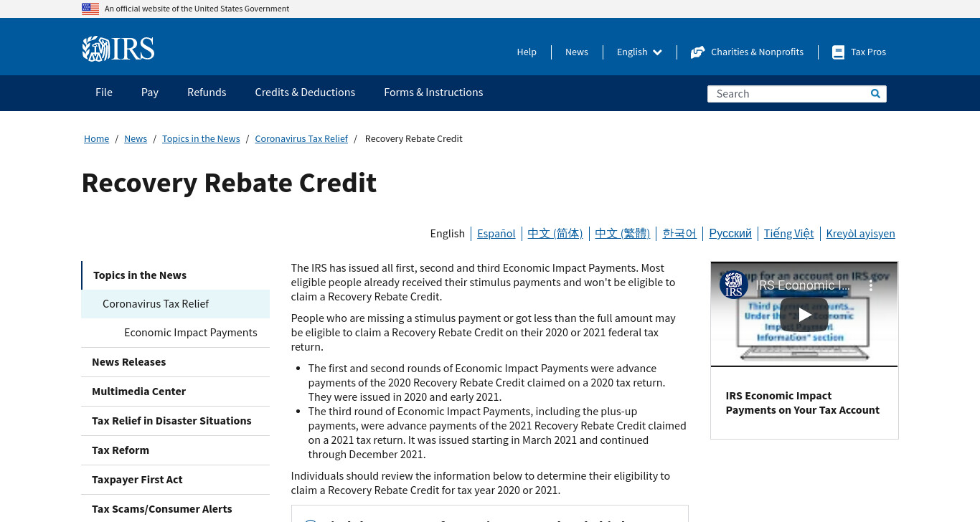This screenshot has height=522, width=980.
Task: Switch page language to 한국어
Action: [679, 234]
